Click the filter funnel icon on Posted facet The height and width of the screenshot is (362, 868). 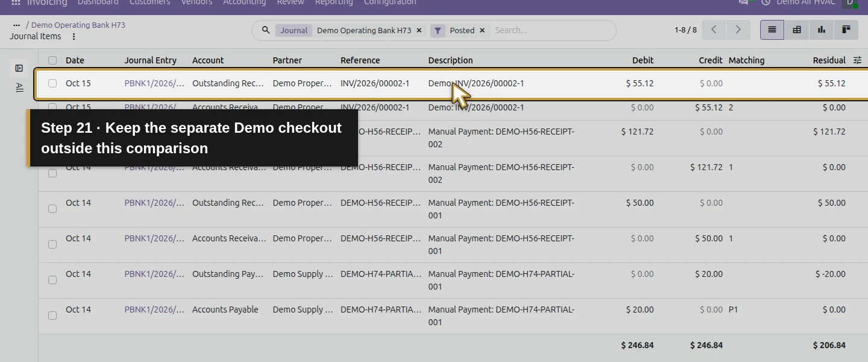pyautogui.click(x=438, y=30)
